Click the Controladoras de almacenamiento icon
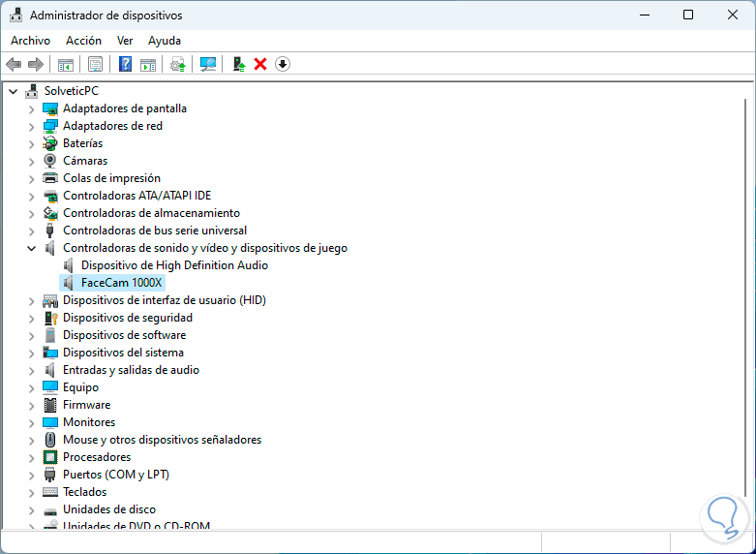The height and width of the screenshot is (554, 756). point(50,213)
